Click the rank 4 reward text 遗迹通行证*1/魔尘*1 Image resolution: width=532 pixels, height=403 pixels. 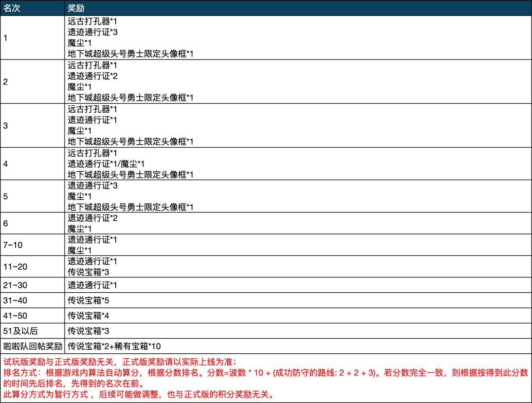coord(106,164)
